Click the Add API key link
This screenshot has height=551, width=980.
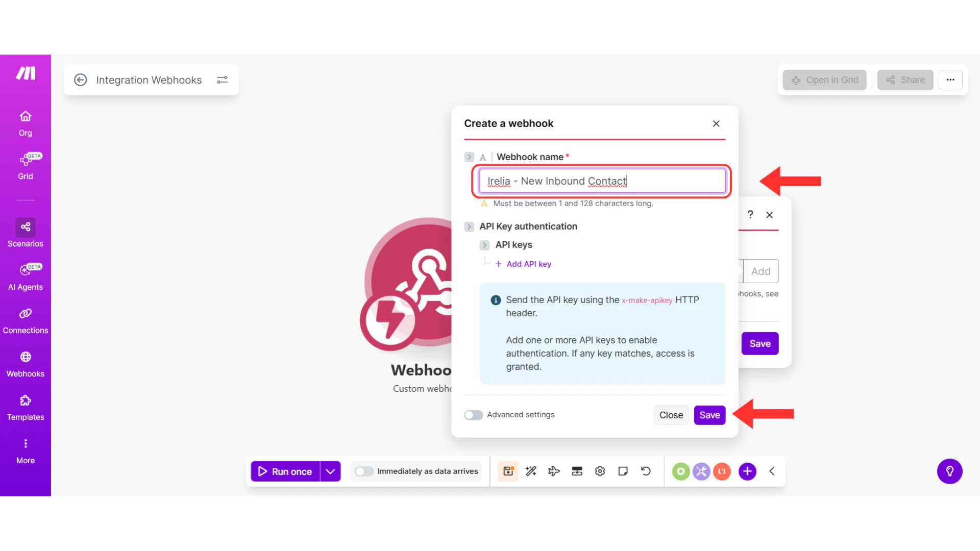click(x=523, y=264)
